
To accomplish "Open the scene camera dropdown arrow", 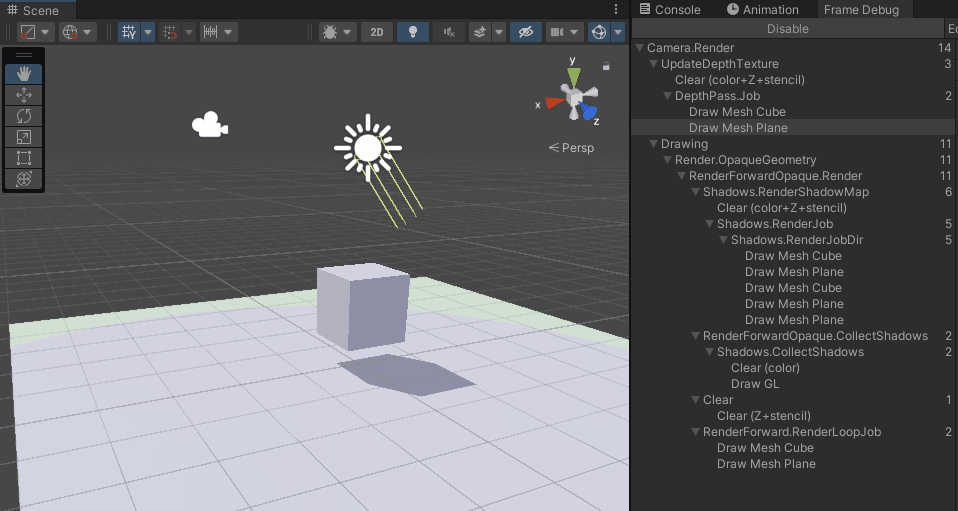I will (x=574, y=32).
